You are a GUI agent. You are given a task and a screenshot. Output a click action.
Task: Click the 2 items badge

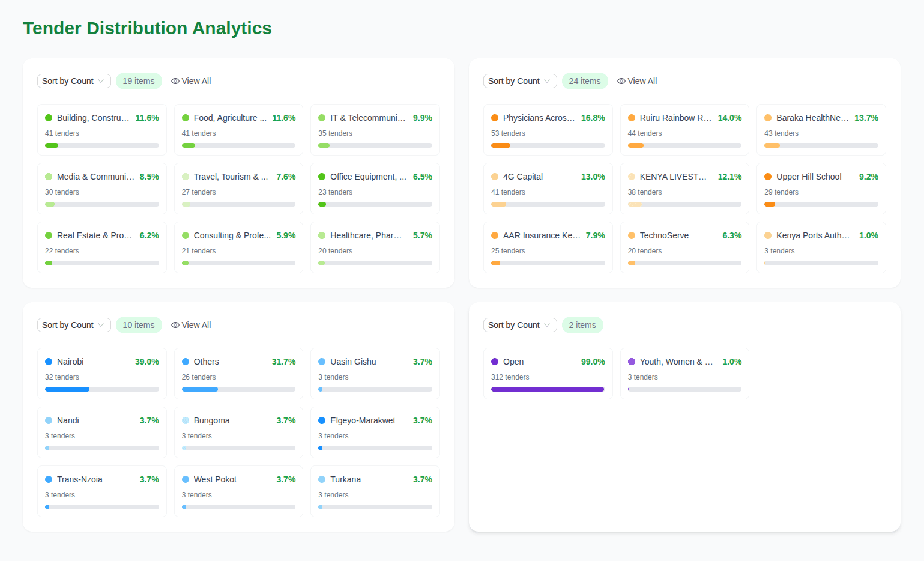click(582, 325)
